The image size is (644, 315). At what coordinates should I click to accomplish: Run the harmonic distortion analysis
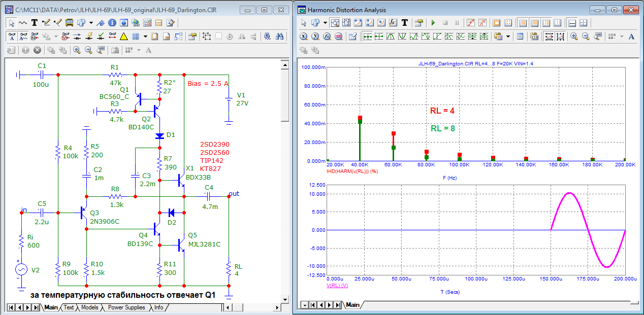tap(433, 23)
